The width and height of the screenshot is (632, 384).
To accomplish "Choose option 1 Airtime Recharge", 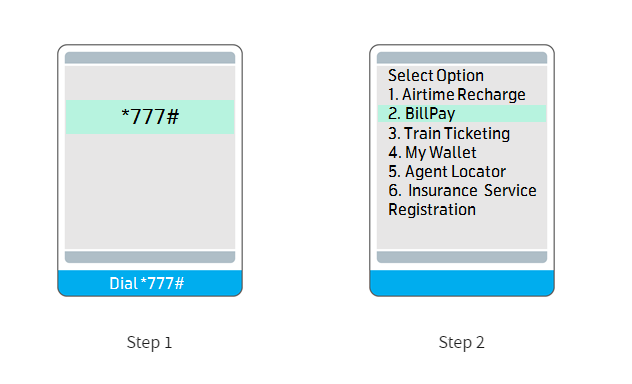I will pos(457,95).
